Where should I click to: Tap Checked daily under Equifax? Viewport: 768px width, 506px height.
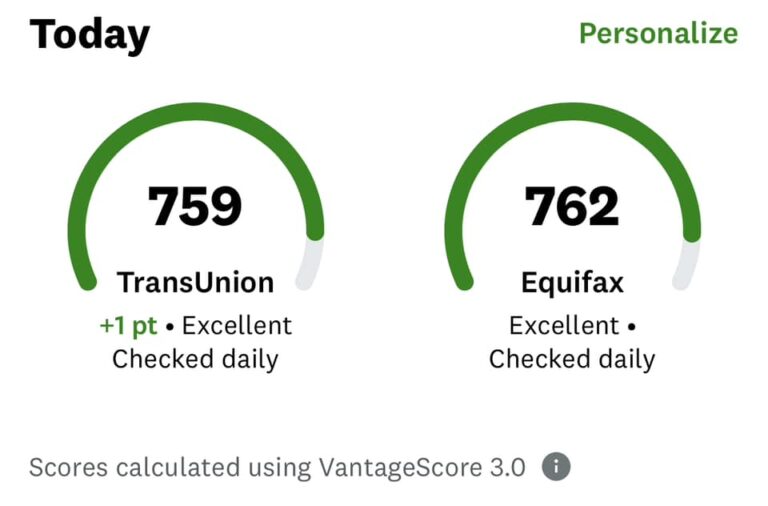572,359
